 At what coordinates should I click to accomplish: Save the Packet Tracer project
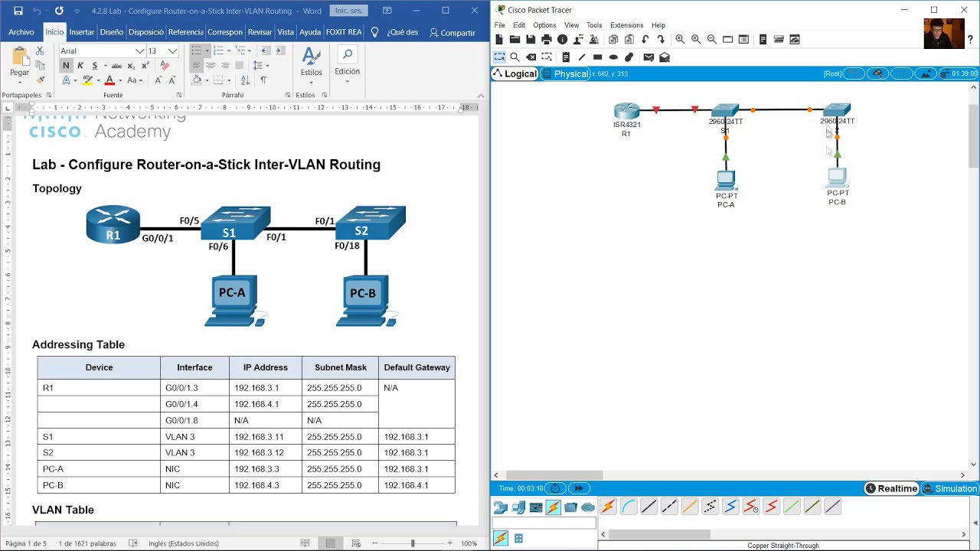point(531,39)
